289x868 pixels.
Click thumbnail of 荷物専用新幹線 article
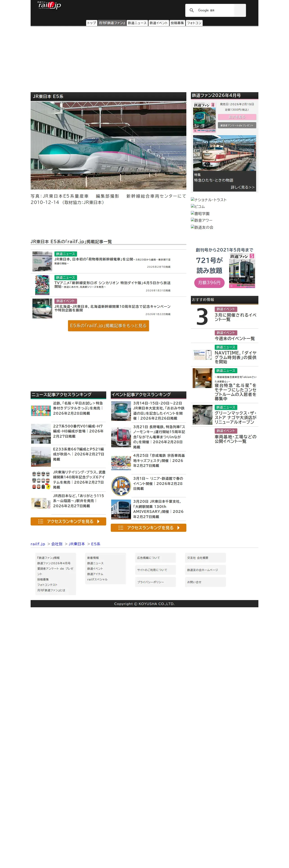click(42, 261)
